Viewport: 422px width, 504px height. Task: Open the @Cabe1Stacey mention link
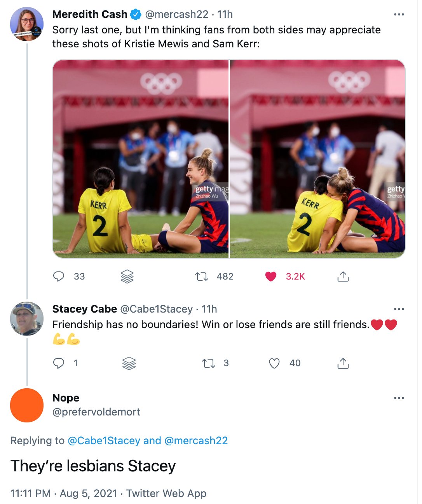tap(104, 441)
